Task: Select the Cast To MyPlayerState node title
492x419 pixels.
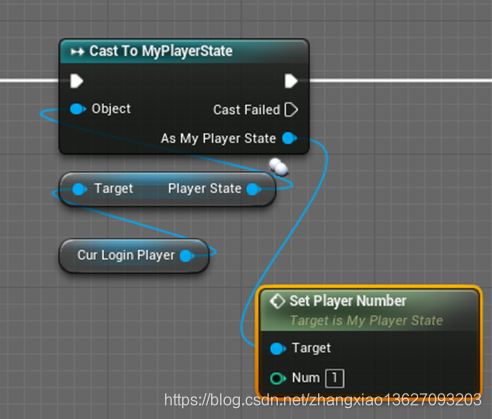Action: tap(161, 51)
